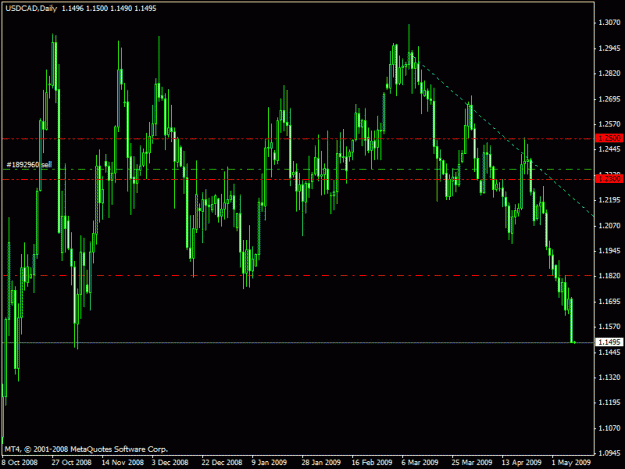Click the 1.3070 price axis value
This screenshot has height=469, width=625.
[609, 22]
